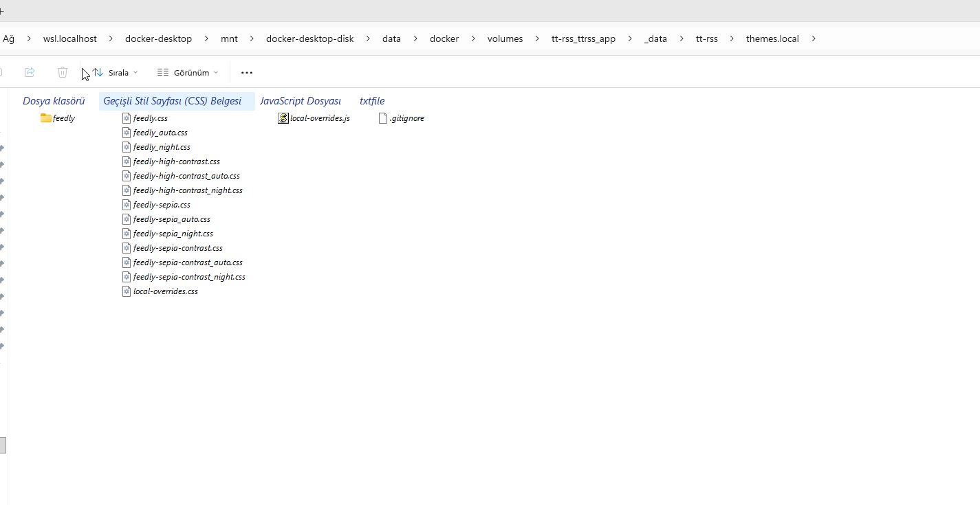Expand the chevron after volumes

(537, 38)
